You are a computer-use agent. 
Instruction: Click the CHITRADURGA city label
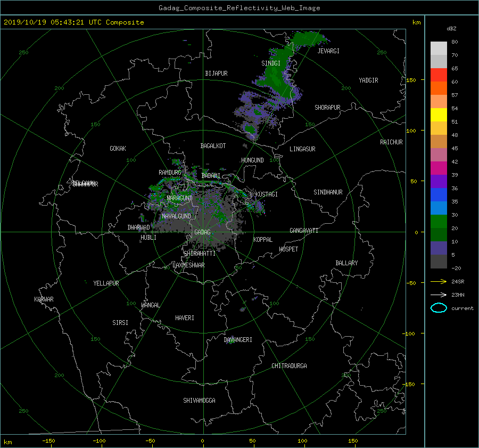point(289,366)
